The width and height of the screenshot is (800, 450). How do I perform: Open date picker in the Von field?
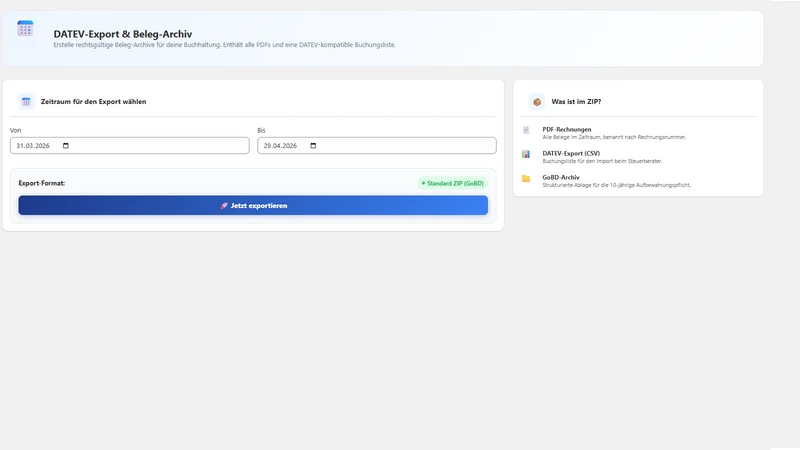coord(66,145)
